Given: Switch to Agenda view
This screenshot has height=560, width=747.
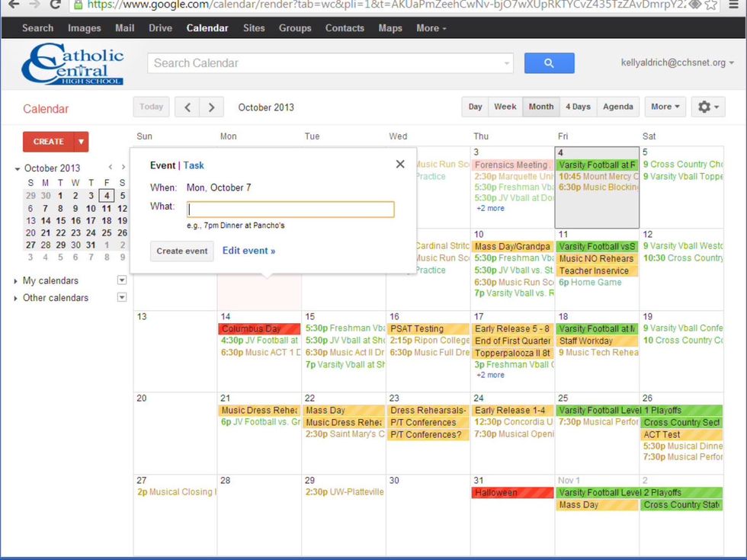Looking at the screenshot, I should coord(617,107).
